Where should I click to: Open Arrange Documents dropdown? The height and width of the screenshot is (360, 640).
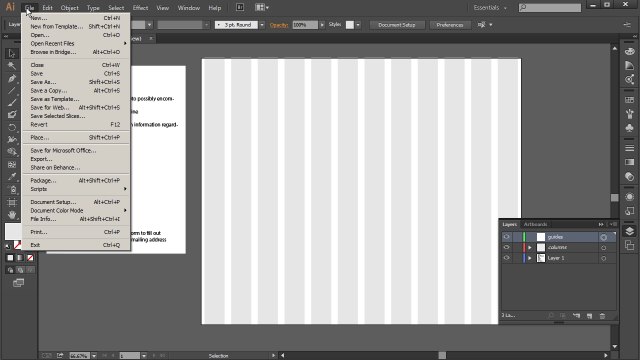[x=262, y=7]
